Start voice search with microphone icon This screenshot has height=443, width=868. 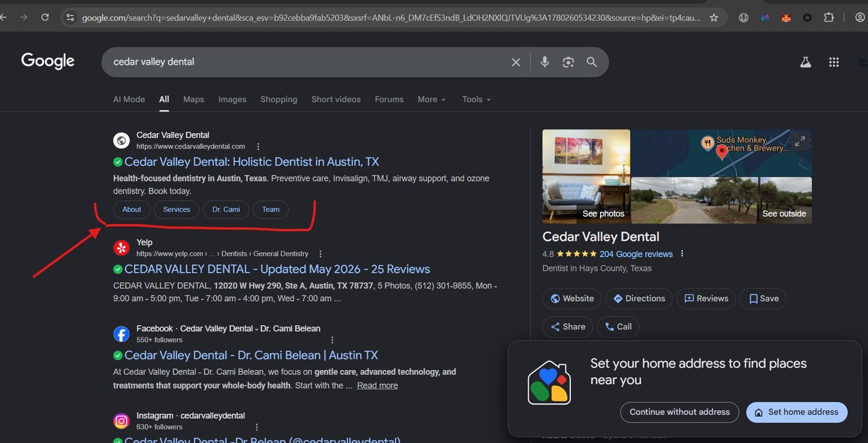[x=544, y=62]
